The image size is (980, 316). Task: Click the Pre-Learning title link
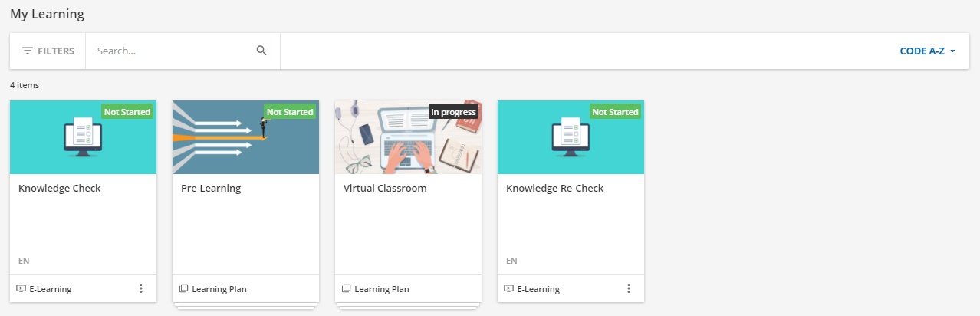[x=211, y=189]
